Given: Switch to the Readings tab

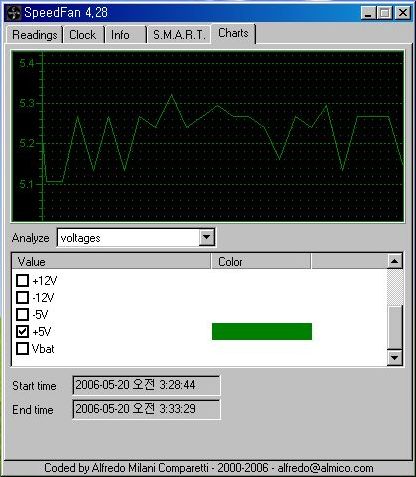Looking at the screenshot, I should [x=35, y=35].
